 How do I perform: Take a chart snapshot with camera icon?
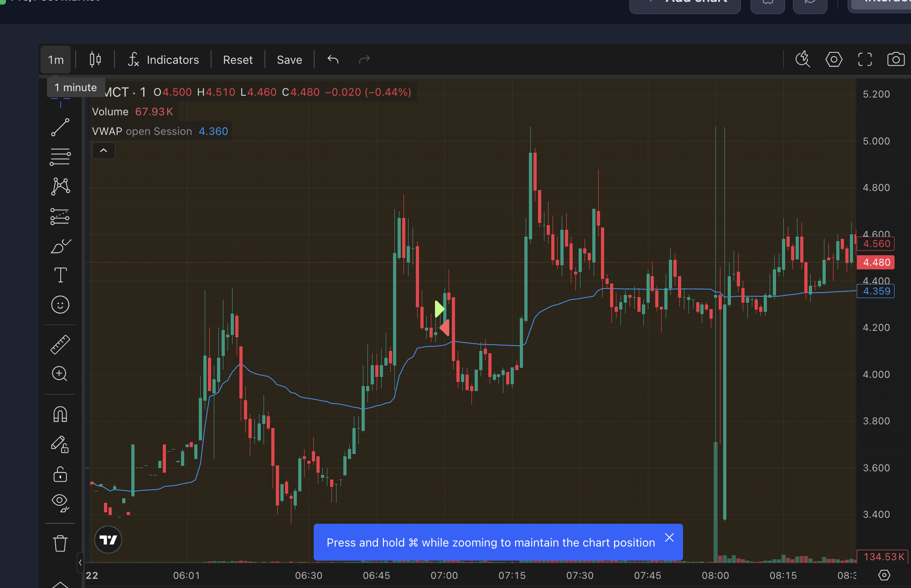(895, 60)
